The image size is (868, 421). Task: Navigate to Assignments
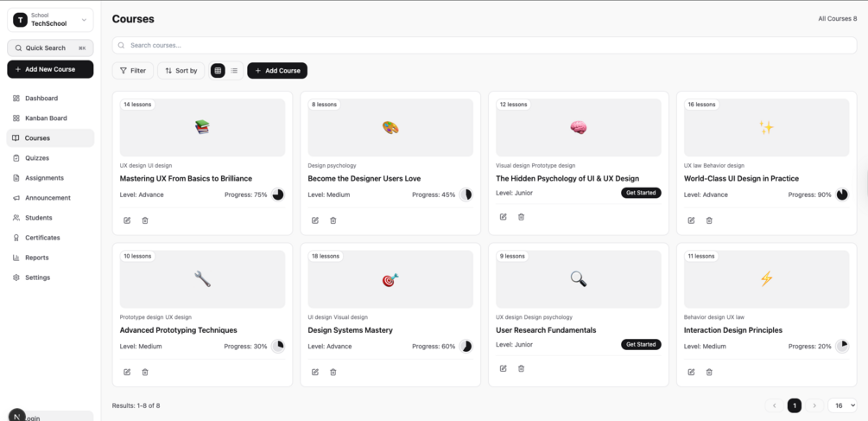(x=50, y=178)
